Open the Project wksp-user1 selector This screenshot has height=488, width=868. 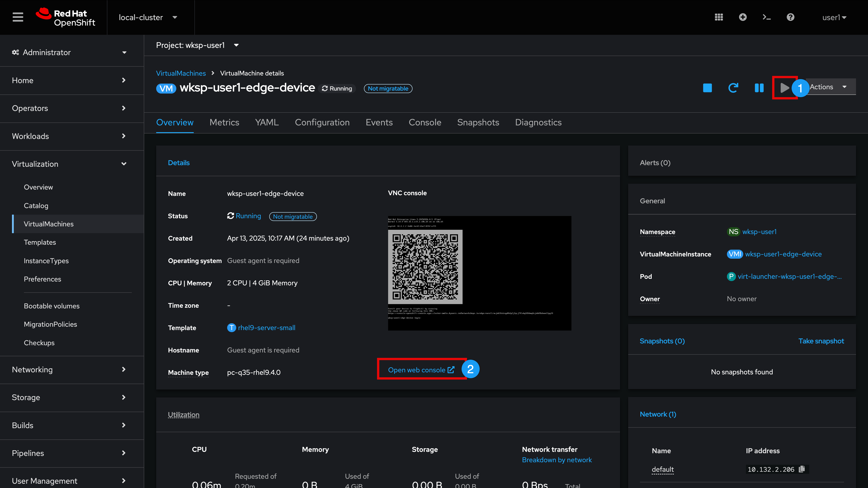click(x=198, y=45)
